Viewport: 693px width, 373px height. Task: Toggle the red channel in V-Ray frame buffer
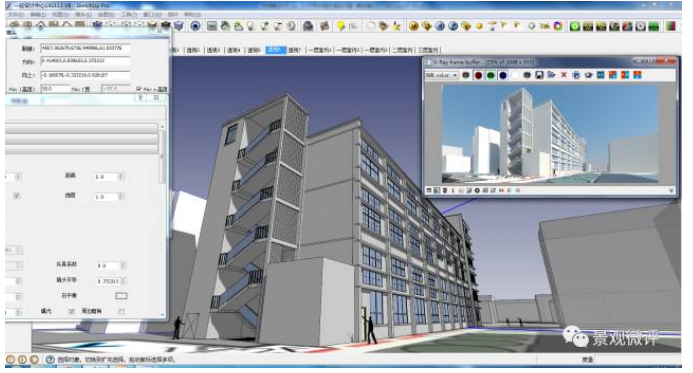(478, 75)
